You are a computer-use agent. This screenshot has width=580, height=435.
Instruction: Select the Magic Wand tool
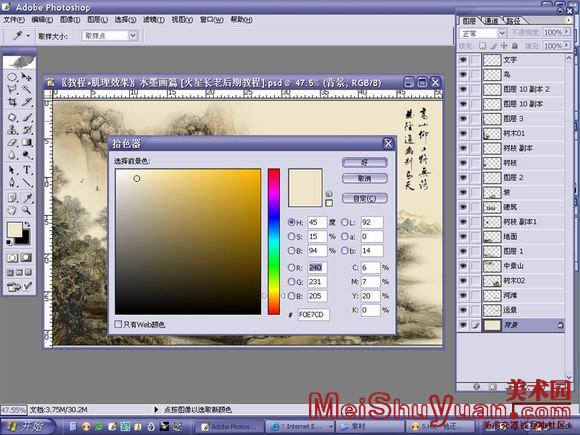pos(26,89)
